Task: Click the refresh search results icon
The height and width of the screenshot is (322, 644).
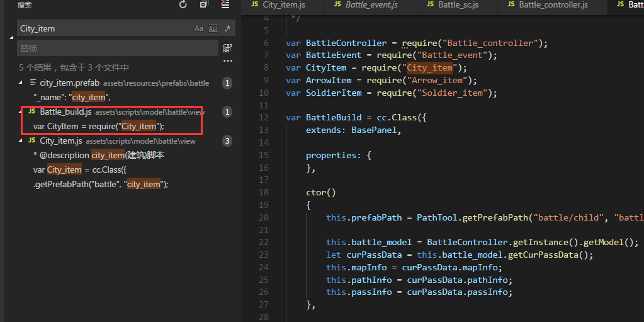Action: click(x=183, y=4)
